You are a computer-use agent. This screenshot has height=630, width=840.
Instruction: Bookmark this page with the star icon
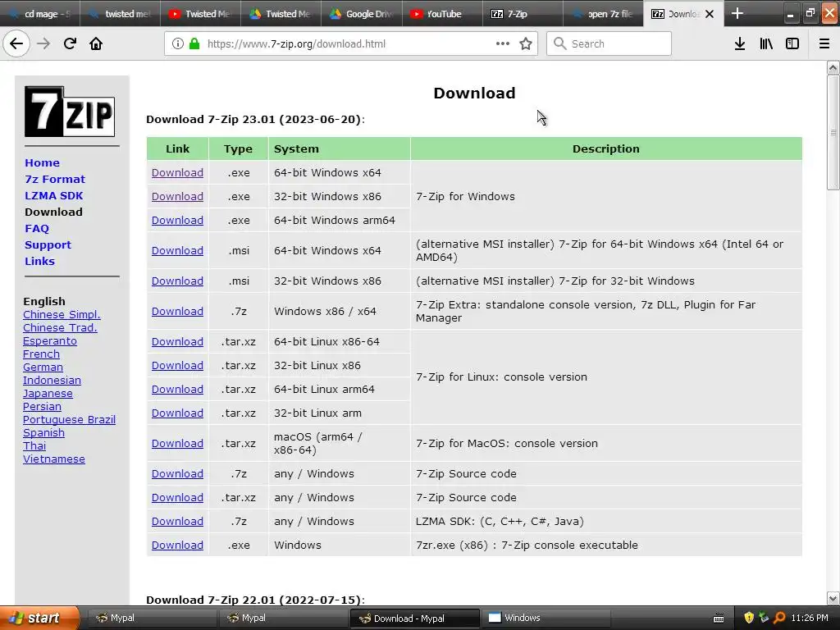click(526, 44)
